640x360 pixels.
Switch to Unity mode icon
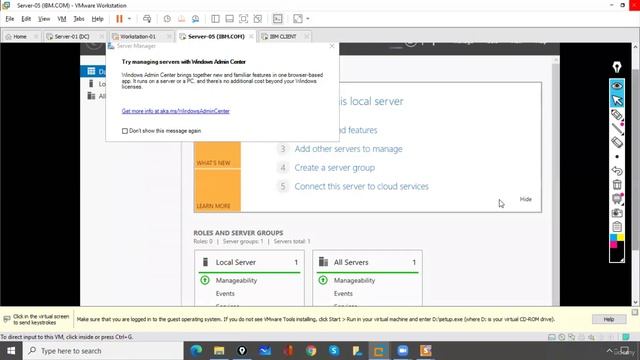click(x=258, y=19)
